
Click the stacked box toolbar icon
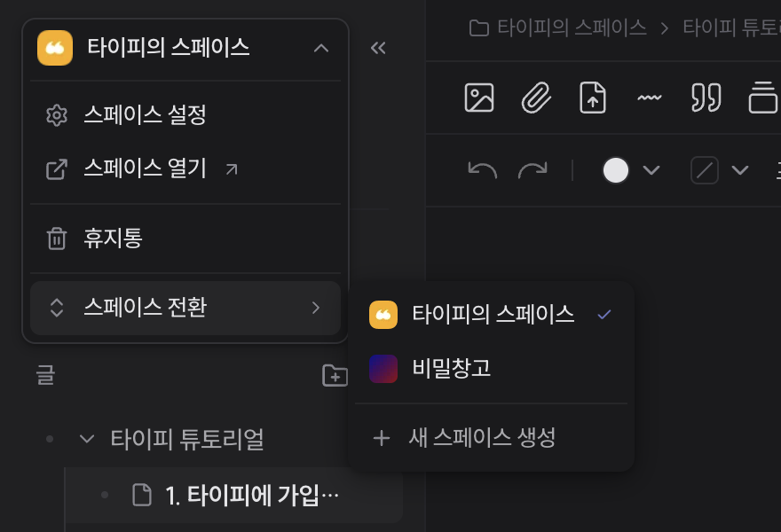(763, 98)
